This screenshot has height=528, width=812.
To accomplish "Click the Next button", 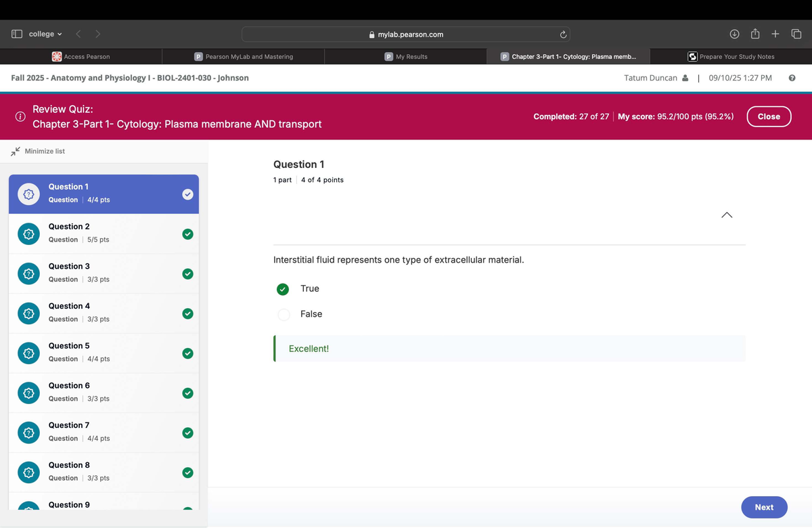I will (x=764, y=507).
